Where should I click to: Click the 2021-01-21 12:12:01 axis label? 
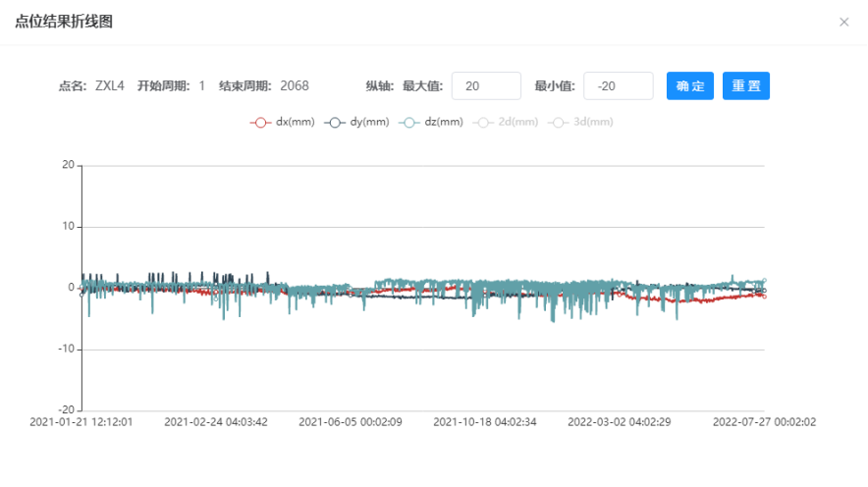tap(81, 422)
